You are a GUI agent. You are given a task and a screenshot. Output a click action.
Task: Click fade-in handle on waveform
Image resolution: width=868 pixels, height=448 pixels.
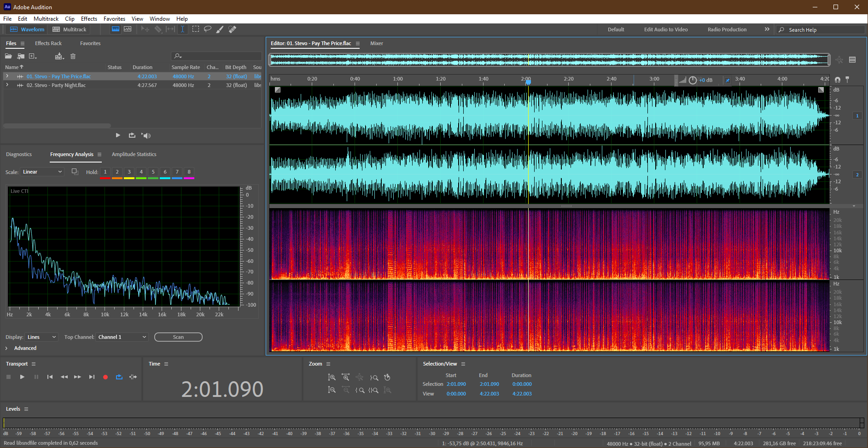[278, 90]
